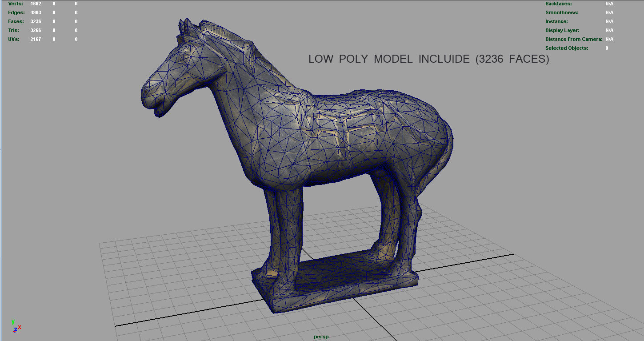The image size is (644, 341).
Task: Click the "N/A" value beside Smoothness
Action: [609, 12]
